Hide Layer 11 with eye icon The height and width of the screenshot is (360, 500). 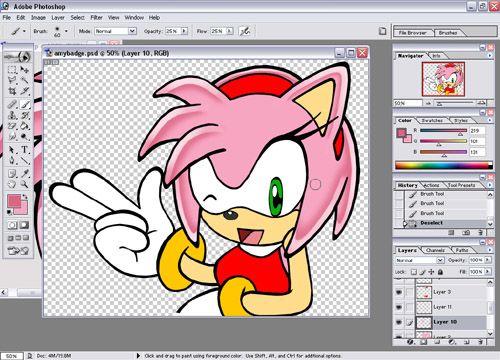point(399,307)
